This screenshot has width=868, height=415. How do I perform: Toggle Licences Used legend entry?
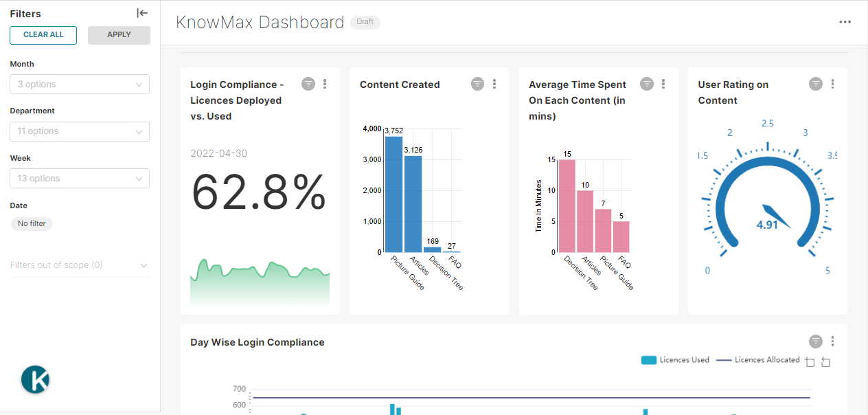(675, 360)
